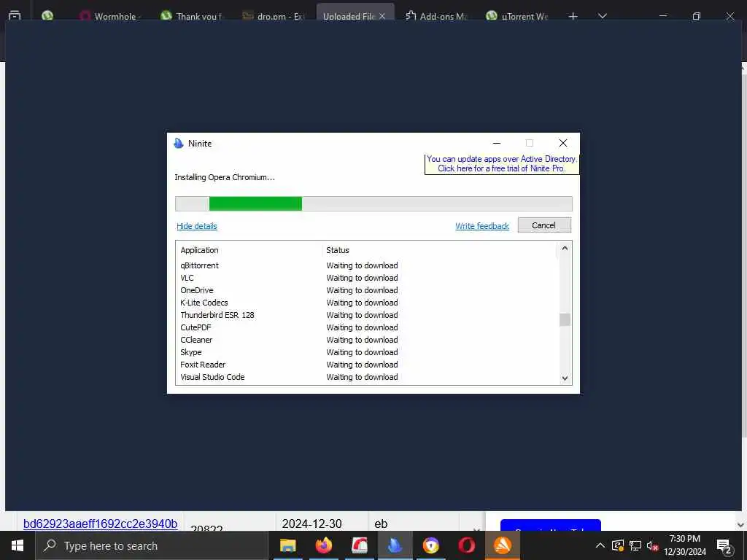
Task: Click the Hide details link
Action: click(x=197, y=226)
